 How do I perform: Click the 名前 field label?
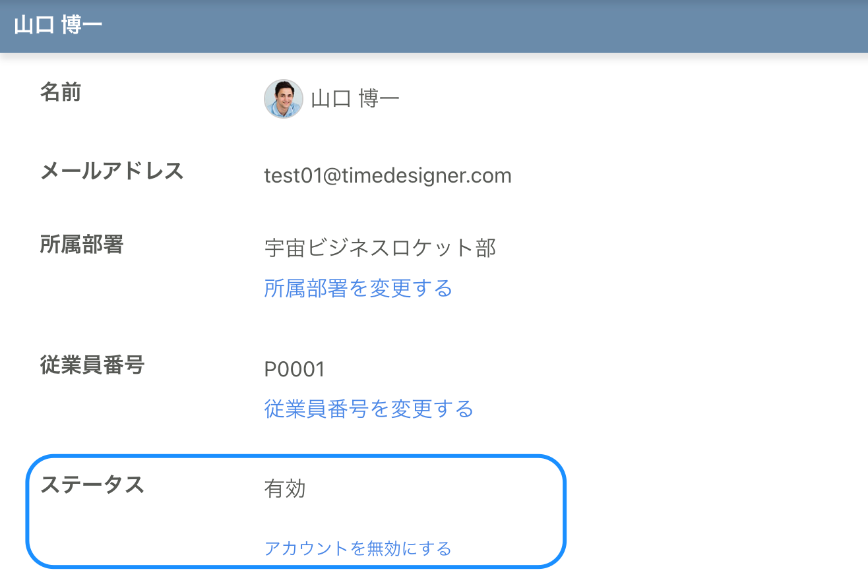tap(61, 92)
